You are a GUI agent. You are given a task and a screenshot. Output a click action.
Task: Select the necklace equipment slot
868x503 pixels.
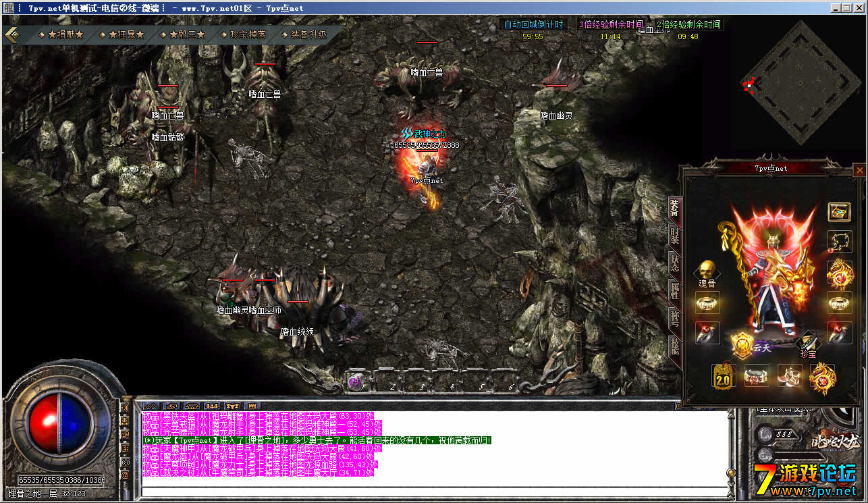[839, 241]
